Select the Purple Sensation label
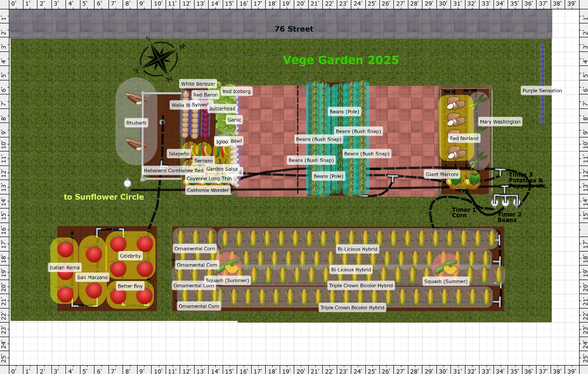 (542, 91)
